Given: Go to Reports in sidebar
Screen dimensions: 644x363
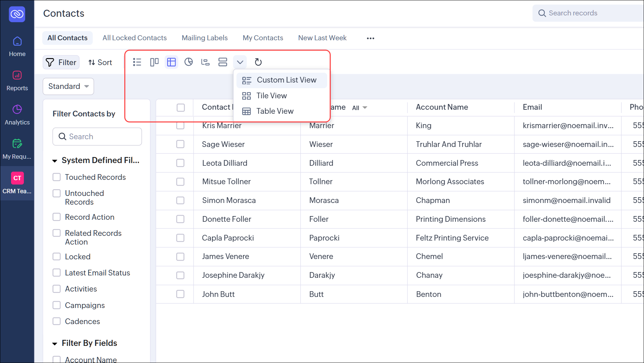Looking at the screenshot, I should (x=17, y=81).
